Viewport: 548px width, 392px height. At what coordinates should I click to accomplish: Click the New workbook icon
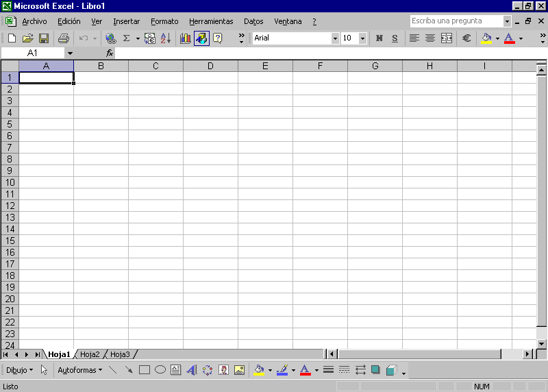(12, 38)
